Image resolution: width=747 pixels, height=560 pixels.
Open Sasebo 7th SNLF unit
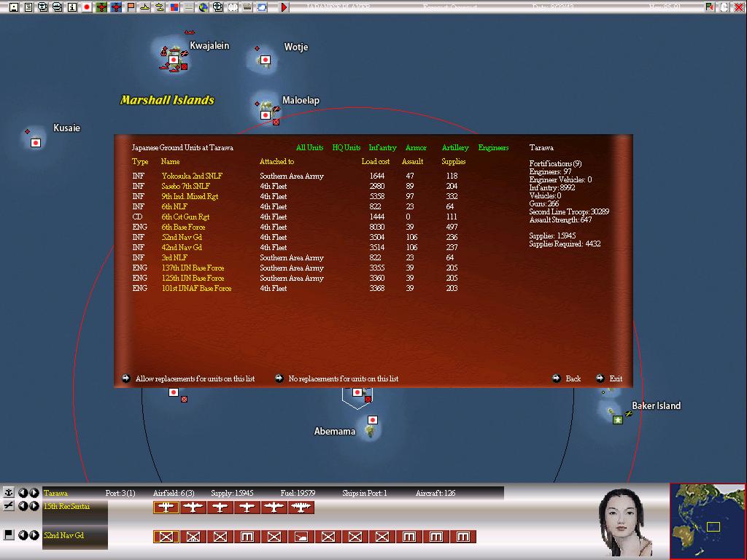[x=186, y=186]
